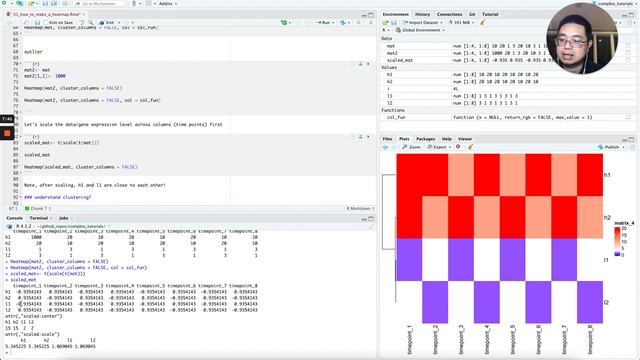Click the load workspace icon in Environment pane

coord(385,23)
